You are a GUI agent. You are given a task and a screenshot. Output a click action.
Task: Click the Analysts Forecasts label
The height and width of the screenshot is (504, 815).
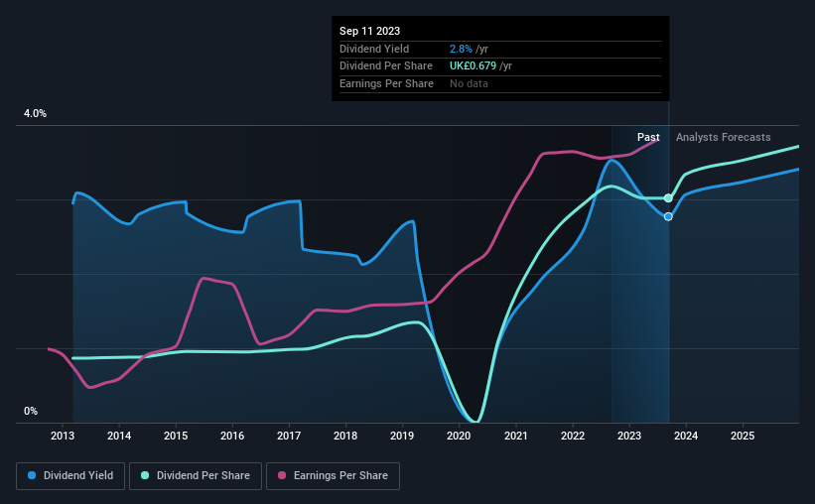point(723,137)
